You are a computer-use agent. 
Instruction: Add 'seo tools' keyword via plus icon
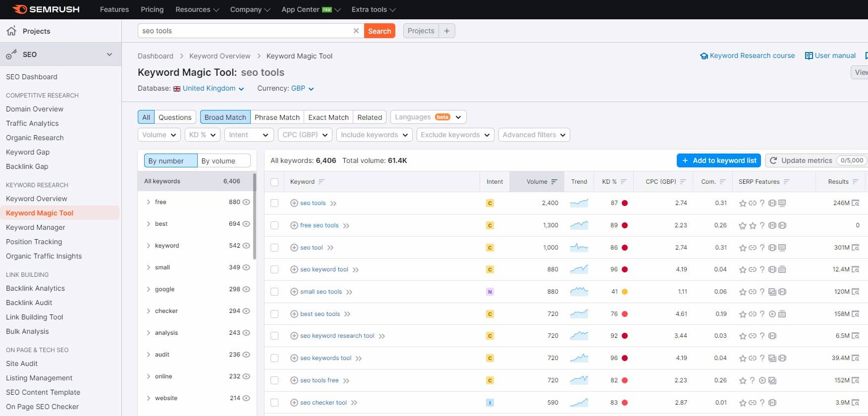point(294,203)
